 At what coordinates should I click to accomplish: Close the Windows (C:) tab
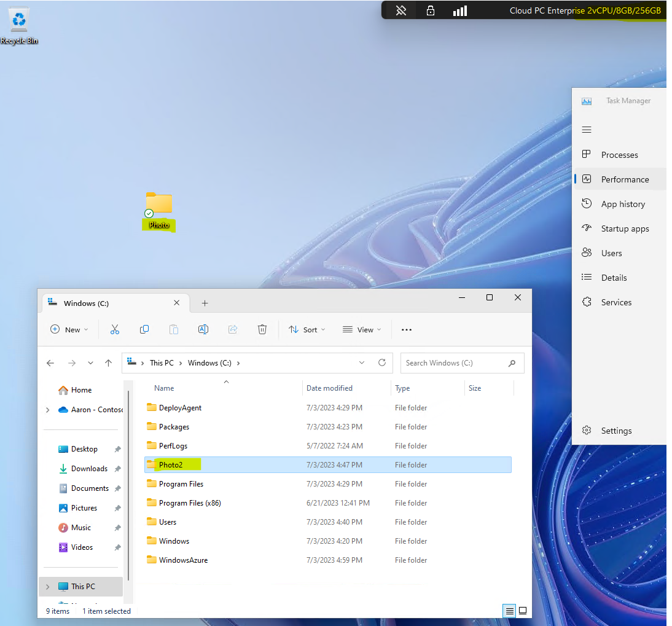(x=176, y=303)
